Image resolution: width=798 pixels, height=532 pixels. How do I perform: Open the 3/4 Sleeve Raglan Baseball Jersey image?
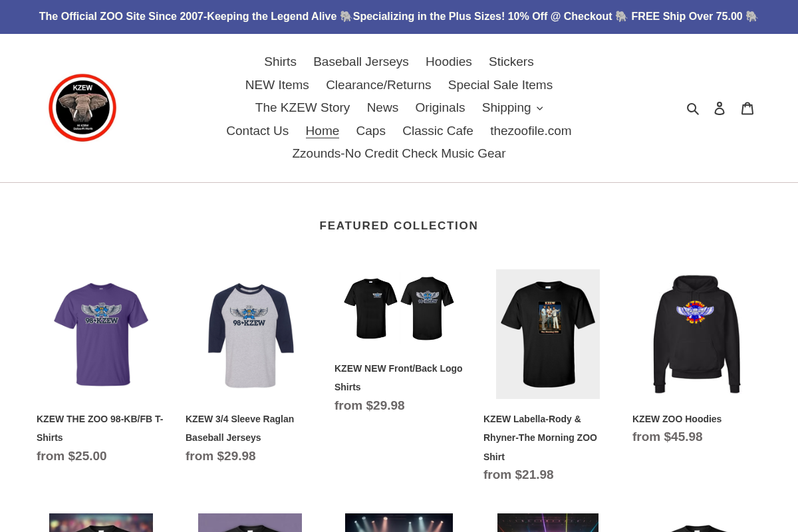pyautogui.click(x=250, y=334)
